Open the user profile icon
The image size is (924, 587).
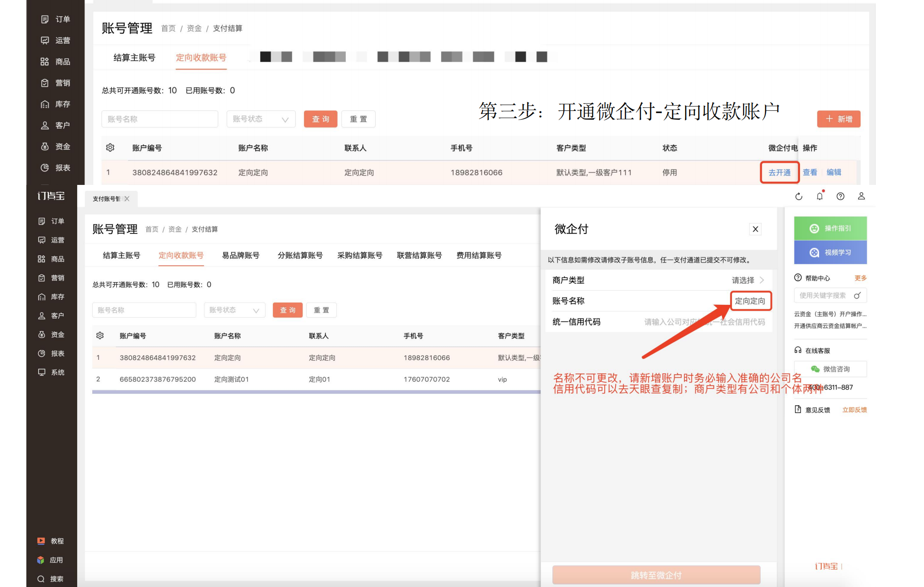(x=861, y=196)
